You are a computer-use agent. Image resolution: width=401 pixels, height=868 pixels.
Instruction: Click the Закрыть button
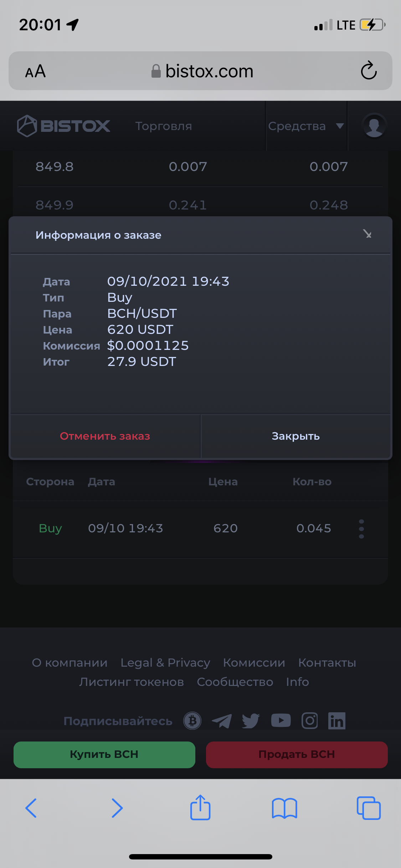point(296,436)
